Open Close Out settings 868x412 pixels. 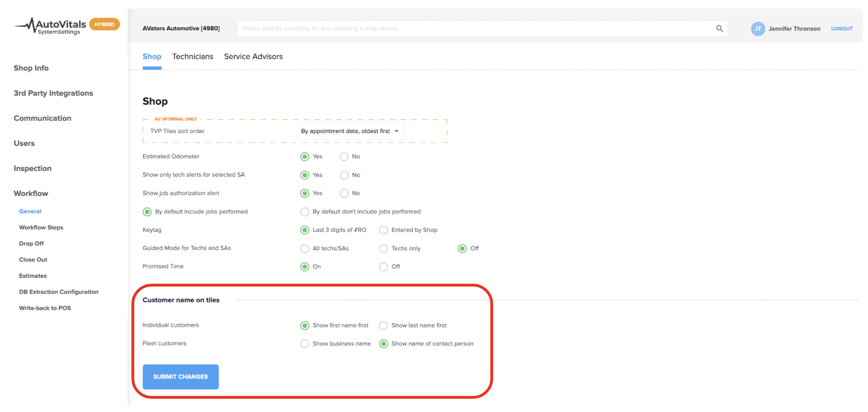pyautogui.click(x=33, y=260)
